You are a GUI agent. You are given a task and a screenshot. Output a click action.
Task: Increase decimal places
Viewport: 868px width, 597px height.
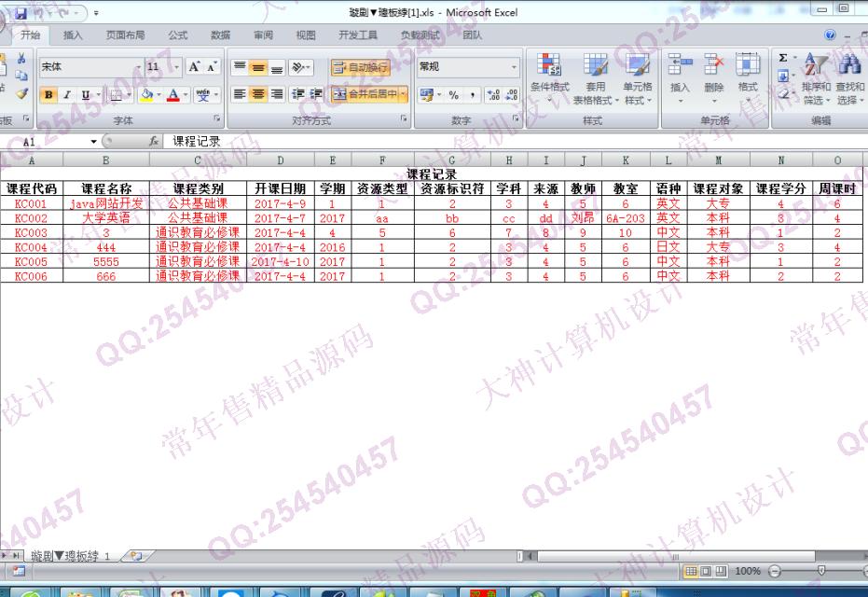[494, 95]
